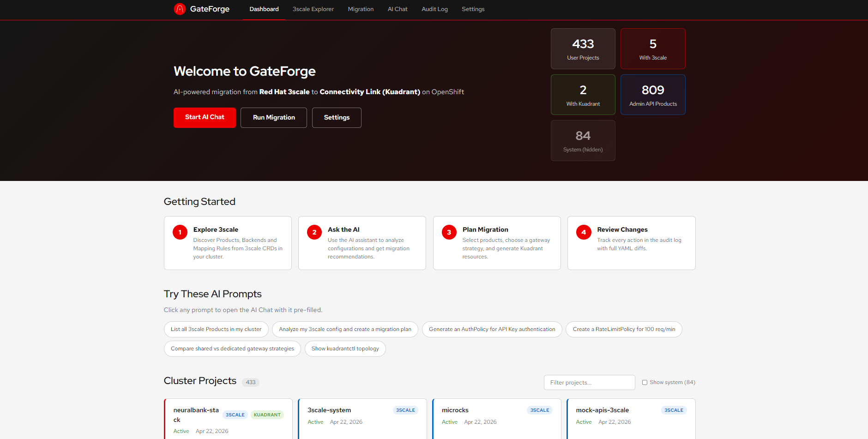Choose prompt 'Create a RateLimitPolicy for 100 req/min'
This screenshot has width=868, height=439.
(624, 329)
